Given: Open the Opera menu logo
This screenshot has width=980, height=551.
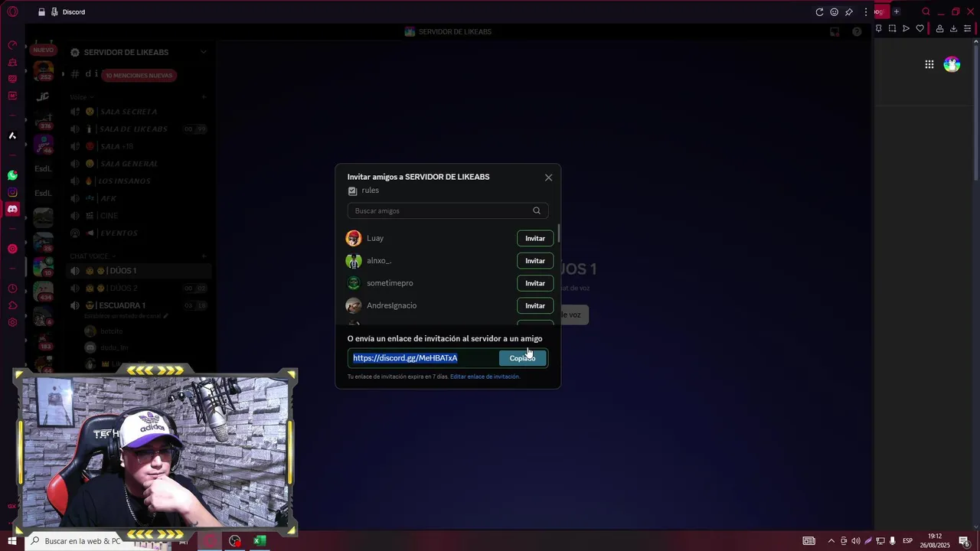Looking at the screenshot, I should 12,11.
